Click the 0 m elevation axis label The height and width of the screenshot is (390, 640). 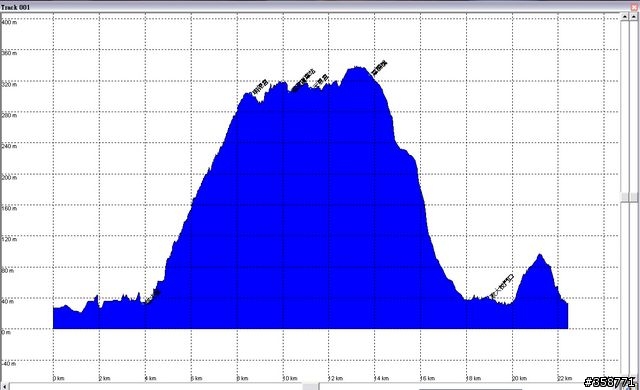point(6,332)
